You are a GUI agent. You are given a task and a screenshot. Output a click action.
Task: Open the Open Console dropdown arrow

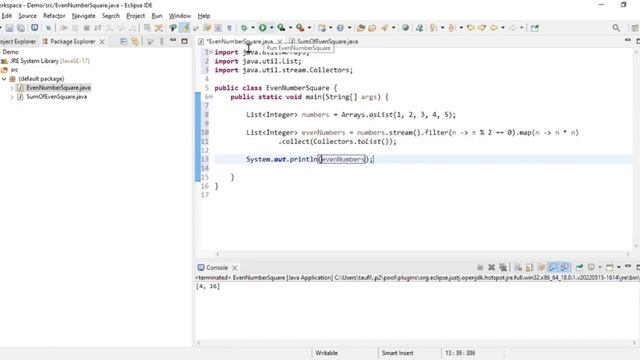(619, 267)
